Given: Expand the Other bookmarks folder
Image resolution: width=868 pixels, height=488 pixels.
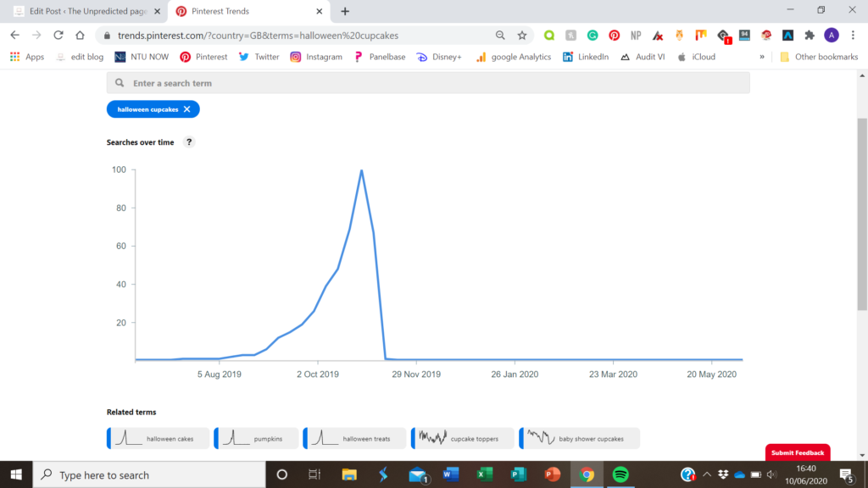Looking at the screenshot, I should [820, 56].
